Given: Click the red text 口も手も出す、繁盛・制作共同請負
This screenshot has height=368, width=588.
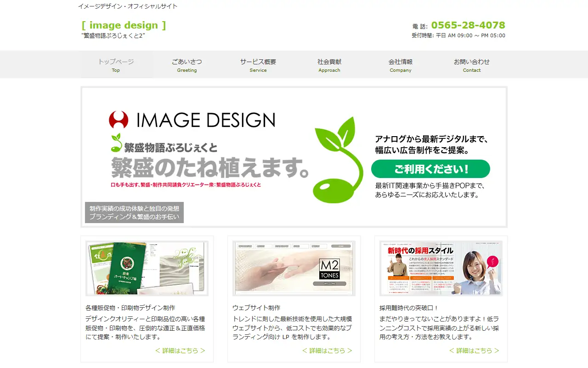Looking at the screenshot, I should (x=186, y=185).
